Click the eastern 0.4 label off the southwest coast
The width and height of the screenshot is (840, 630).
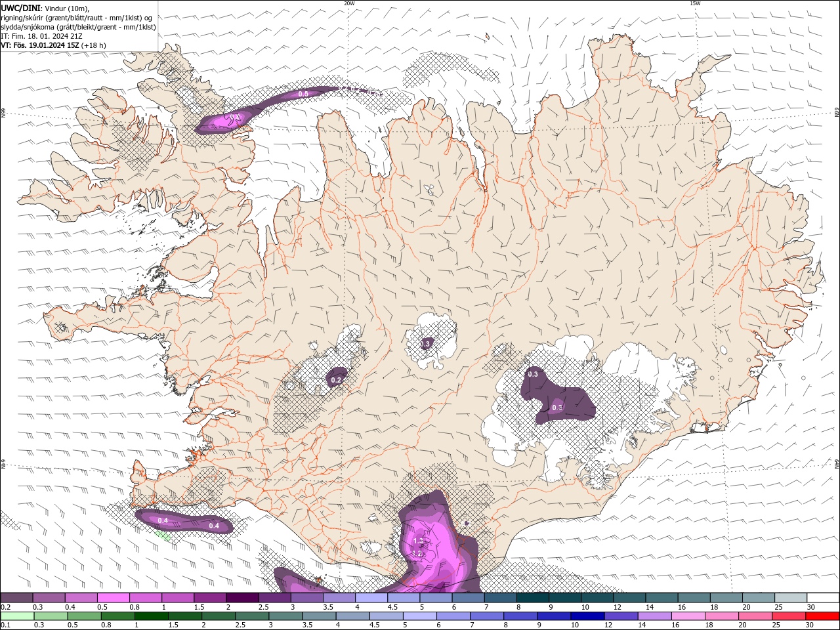click(214, 526)
